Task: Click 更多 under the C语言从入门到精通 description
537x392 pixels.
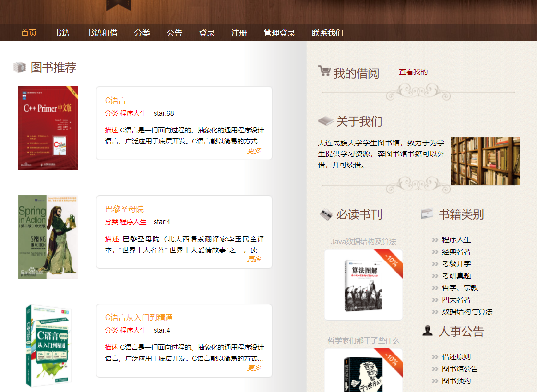Action: click(x=255, y=368)
